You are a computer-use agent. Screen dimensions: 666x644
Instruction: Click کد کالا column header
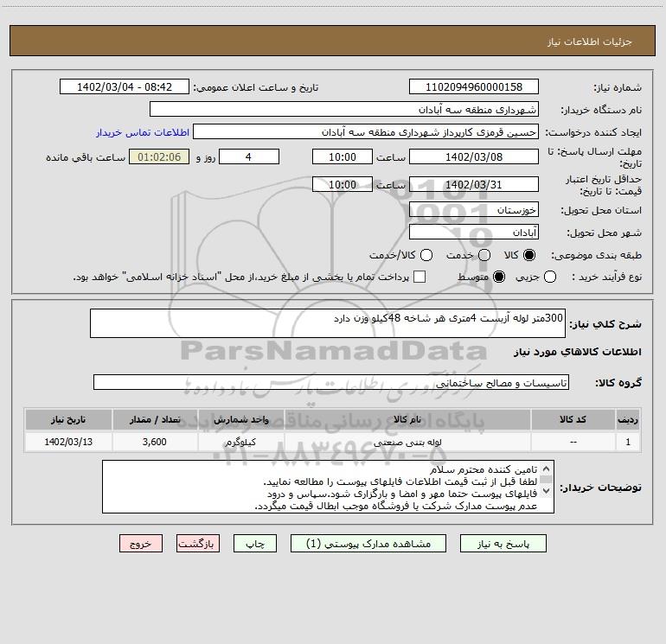[573, 419]
